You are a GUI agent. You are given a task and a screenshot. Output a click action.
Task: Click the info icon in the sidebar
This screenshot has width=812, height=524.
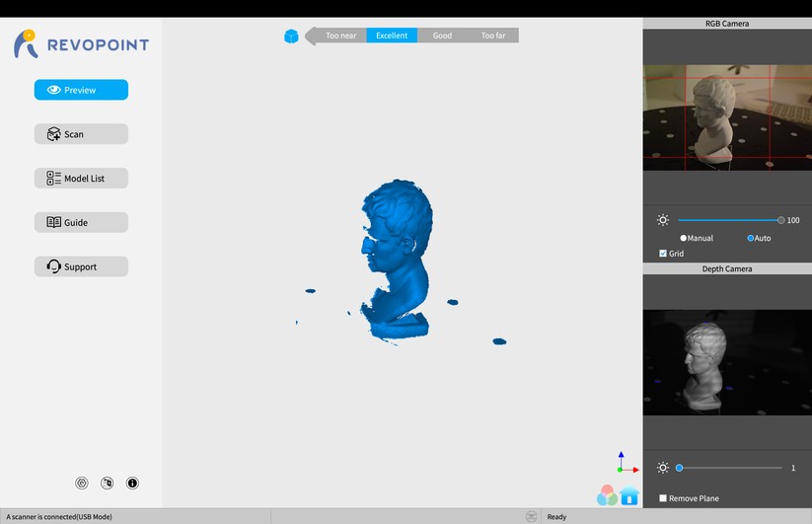click(x=132, y=484)
